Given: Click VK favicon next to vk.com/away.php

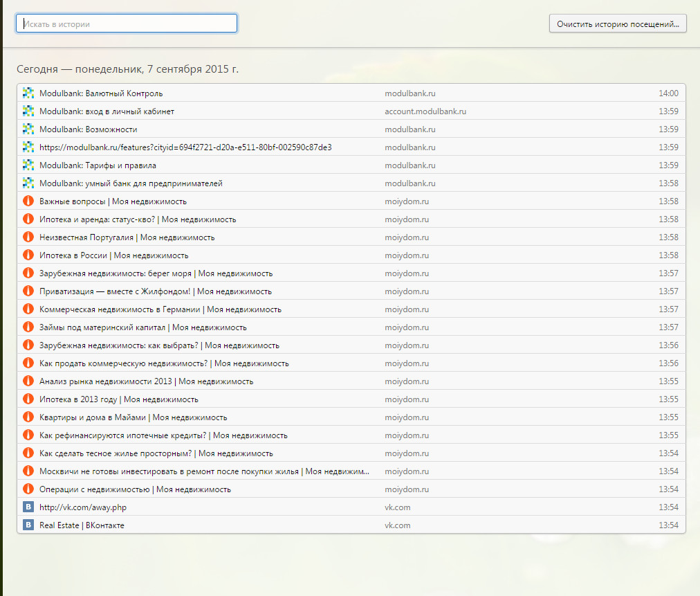Looking at the screenshot, I should (28, 507).
